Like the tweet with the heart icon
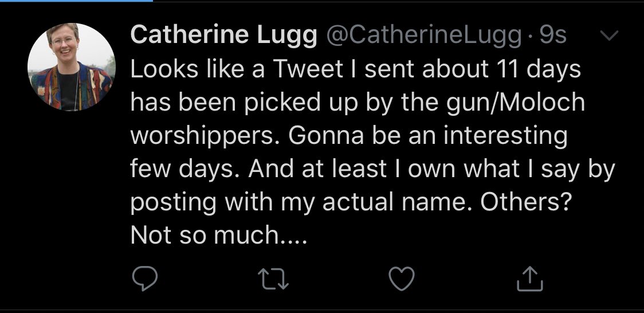This screenshot has height=313, width=644. [401, 279]
